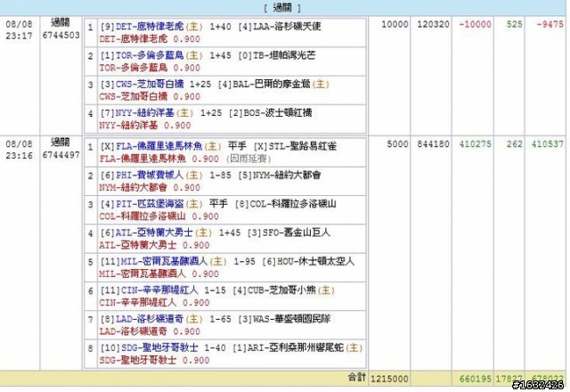
Task: Click the 合計 total label
Action: [x=356, y=377]
